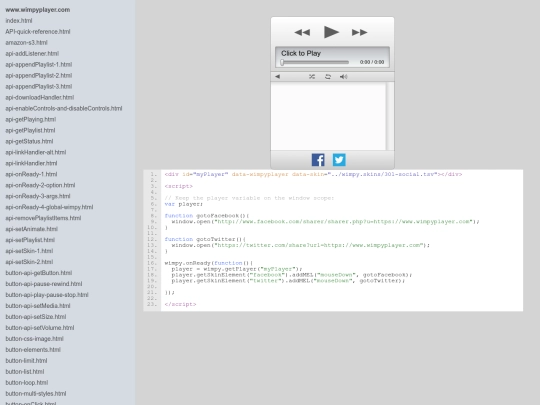Click the playlist scrollbar in the player

(x=390, y=116)
